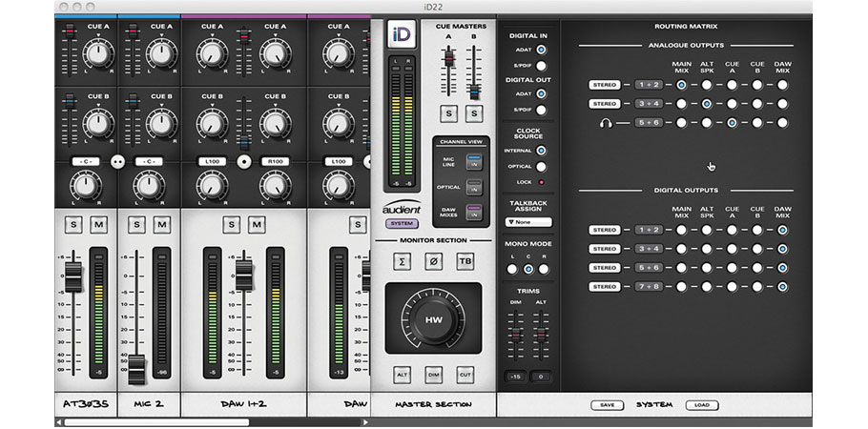Toggle STEREO mode for analogue outputs 1+2
868x429 pixels.
[x=605, y=85]
